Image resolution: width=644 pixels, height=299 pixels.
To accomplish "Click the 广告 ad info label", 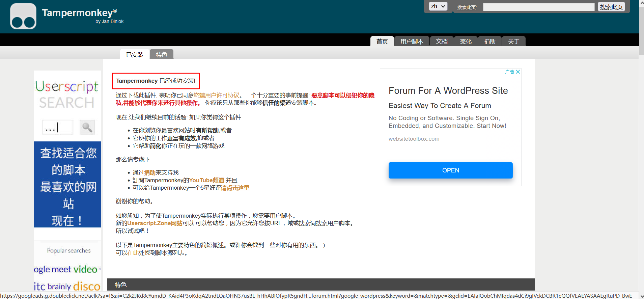I will pos(509,72).
